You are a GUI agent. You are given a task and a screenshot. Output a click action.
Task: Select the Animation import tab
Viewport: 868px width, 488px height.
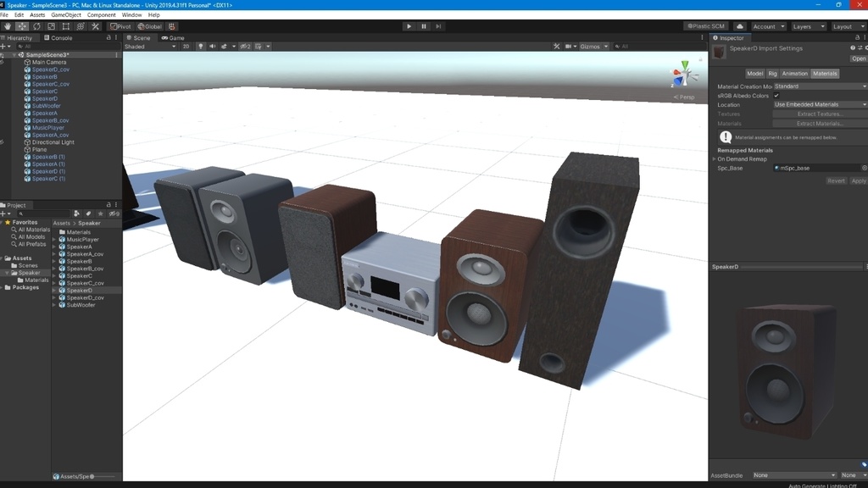tap(795, 74)
